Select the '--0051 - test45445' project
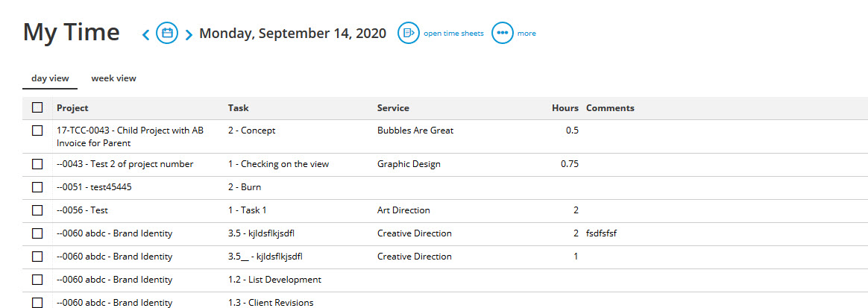 click(94, 187)
